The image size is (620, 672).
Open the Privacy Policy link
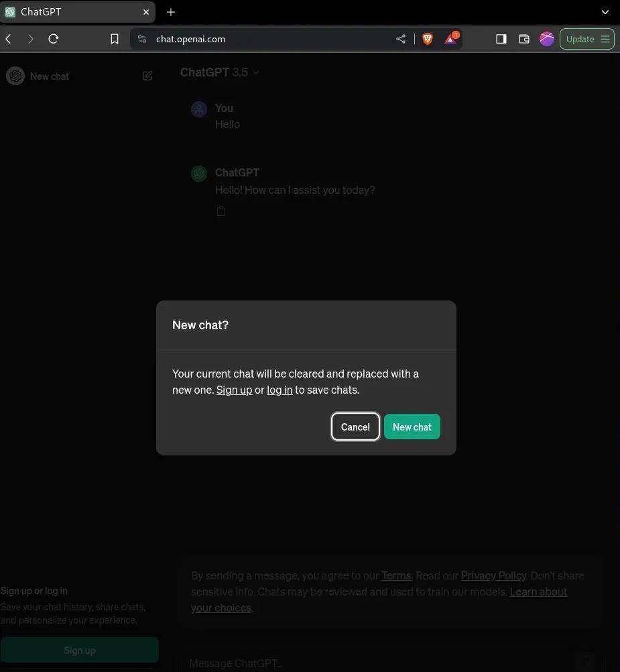tap(493, 575)
